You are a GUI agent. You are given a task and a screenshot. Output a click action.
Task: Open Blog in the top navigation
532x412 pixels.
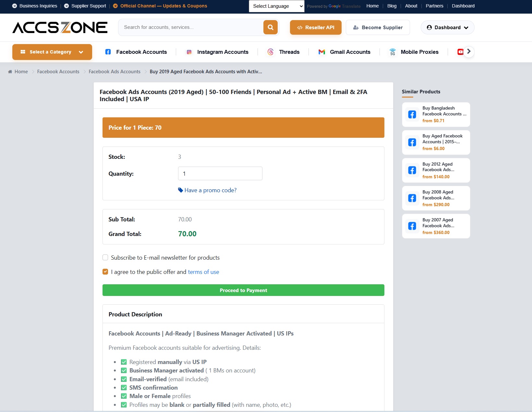(x=392, y=6)
